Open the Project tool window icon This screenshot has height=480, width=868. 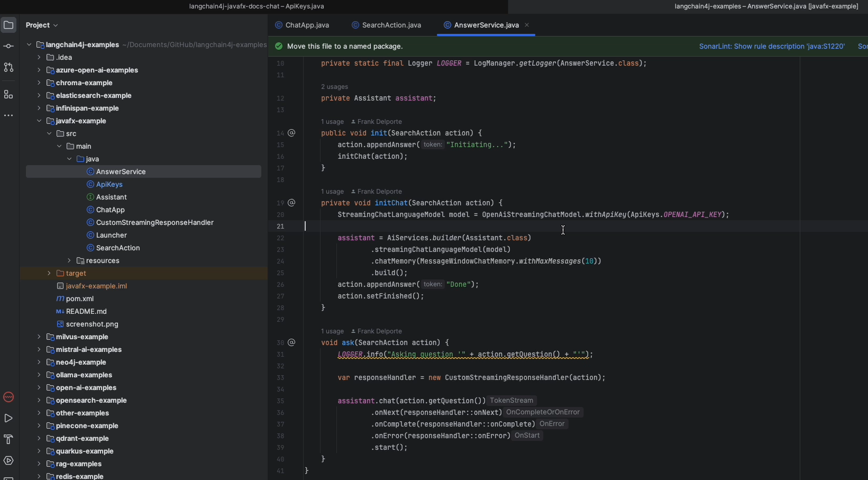(8, 25)
